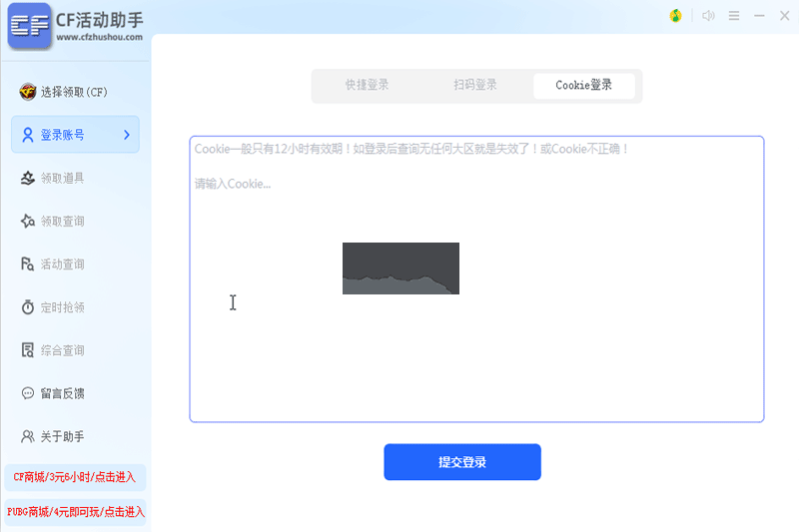Click the dark image in the text area

click(x=400, y=268)
